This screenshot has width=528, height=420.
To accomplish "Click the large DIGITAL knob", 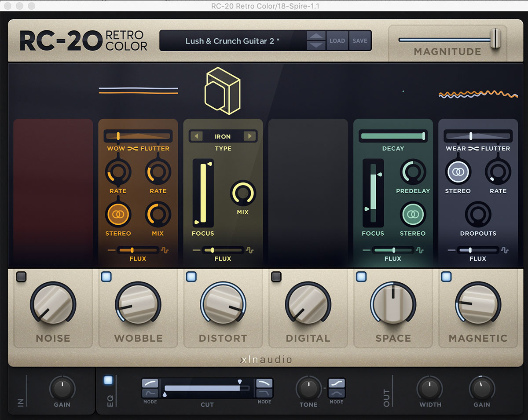I will pos(308,304).
